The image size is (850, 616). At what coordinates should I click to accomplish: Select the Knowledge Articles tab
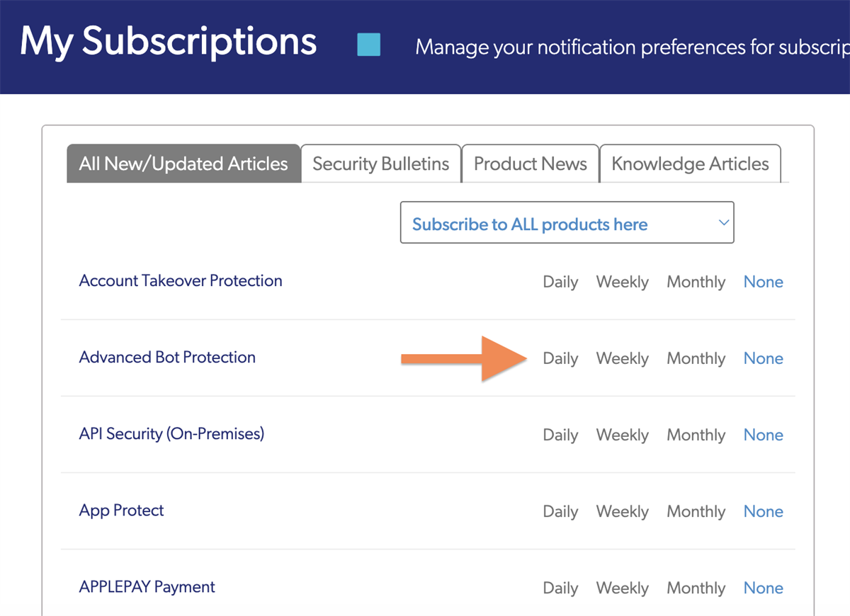click(690, 164)
